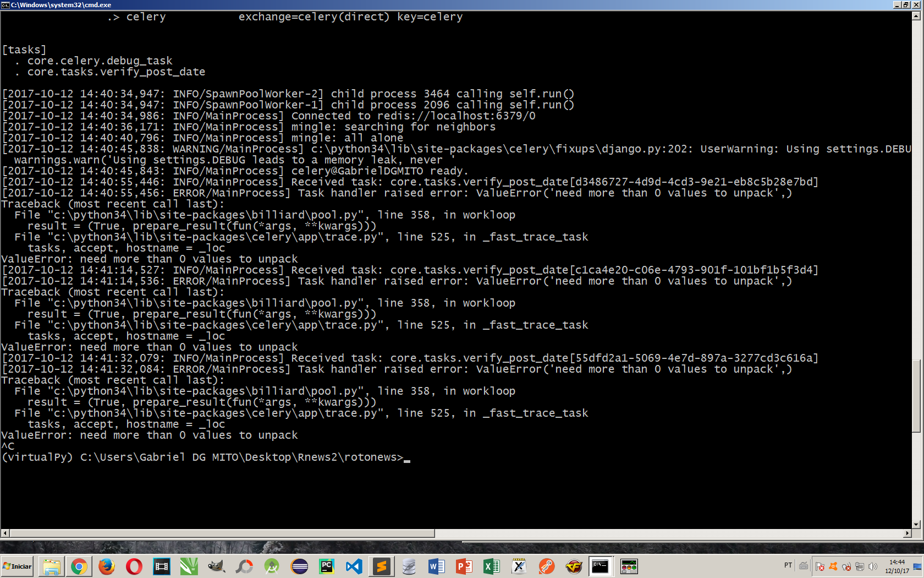Launch Firefox from the taskbar
The width and height of the screenshot is (924, 578).
tap(107, 566)
